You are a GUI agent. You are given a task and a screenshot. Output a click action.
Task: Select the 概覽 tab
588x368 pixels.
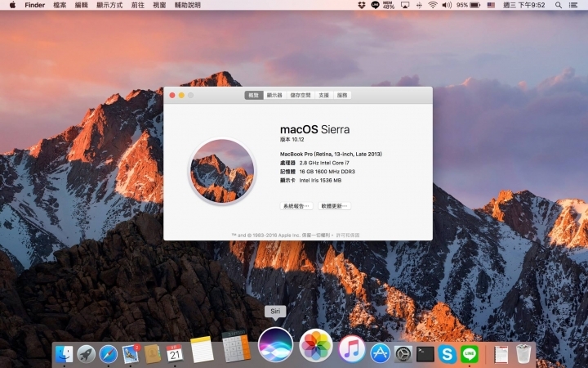pyautogui.click(x=254, y=96)
